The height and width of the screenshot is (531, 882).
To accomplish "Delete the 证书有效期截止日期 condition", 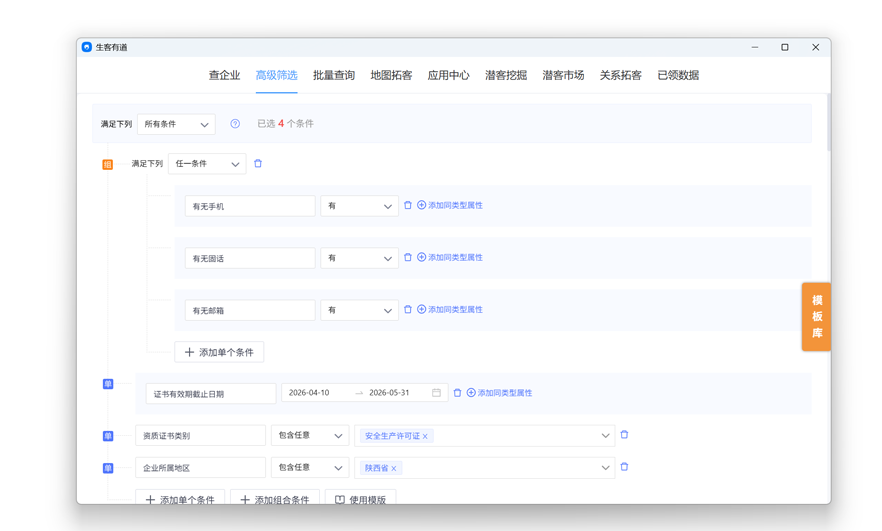I will pos(457,393).
